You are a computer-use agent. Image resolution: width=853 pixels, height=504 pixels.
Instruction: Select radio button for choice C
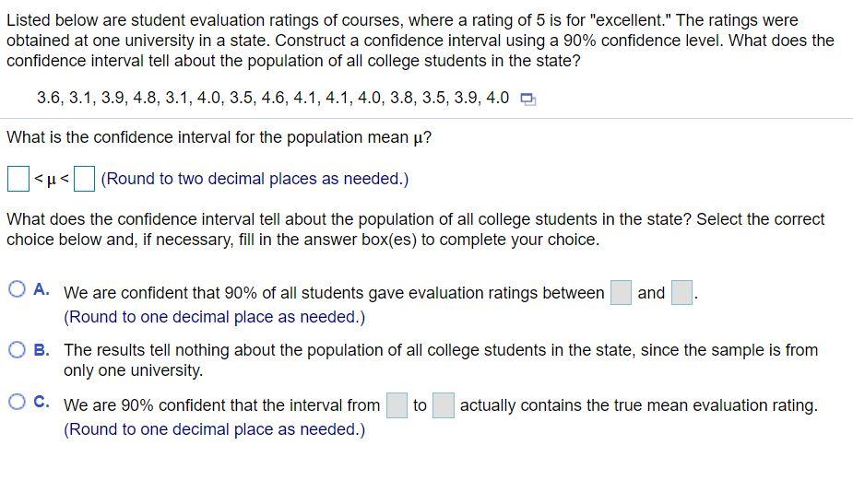(18, 403)
